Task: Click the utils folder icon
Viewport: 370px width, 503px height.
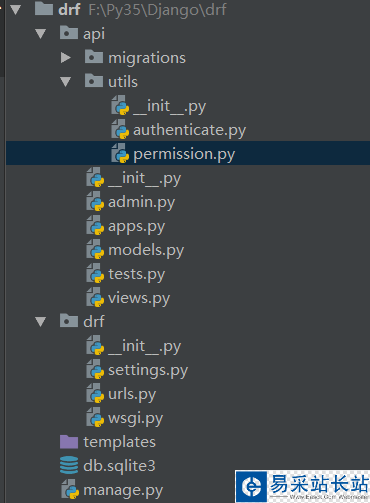Action: click(94, 81)
